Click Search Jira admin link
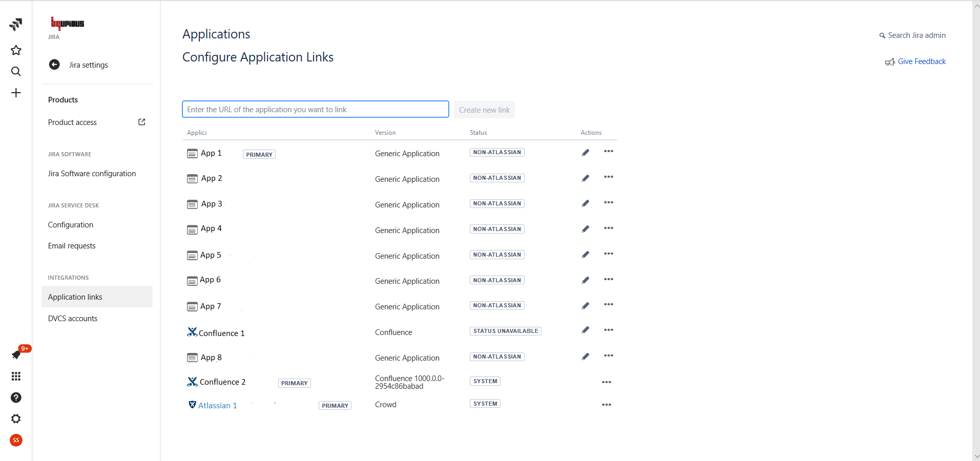The width and height of the screenshot is (980, 461). point(912,35)
